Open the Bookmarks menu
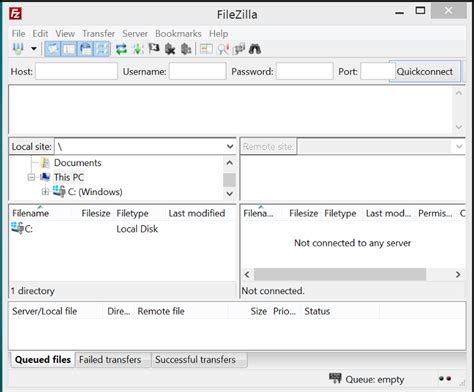This screenshot has height=392, width=474. pyautogui.click(x=178, y=34)
